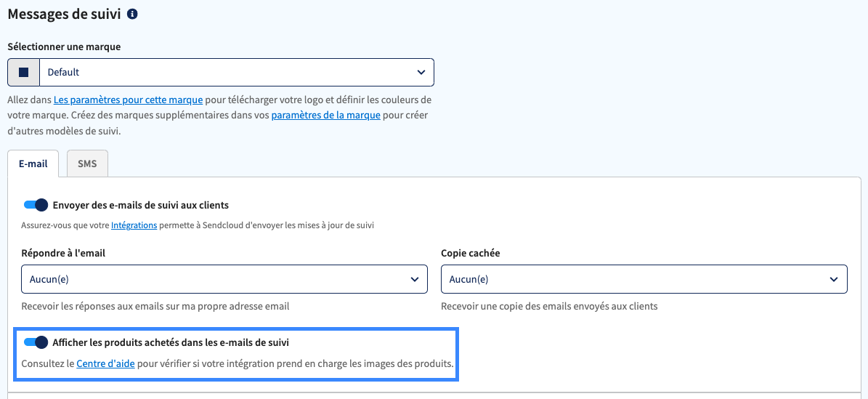Follow the paramètres de la marque link
Viewport: 868px width, 399px height.
(x=325, y=116)
